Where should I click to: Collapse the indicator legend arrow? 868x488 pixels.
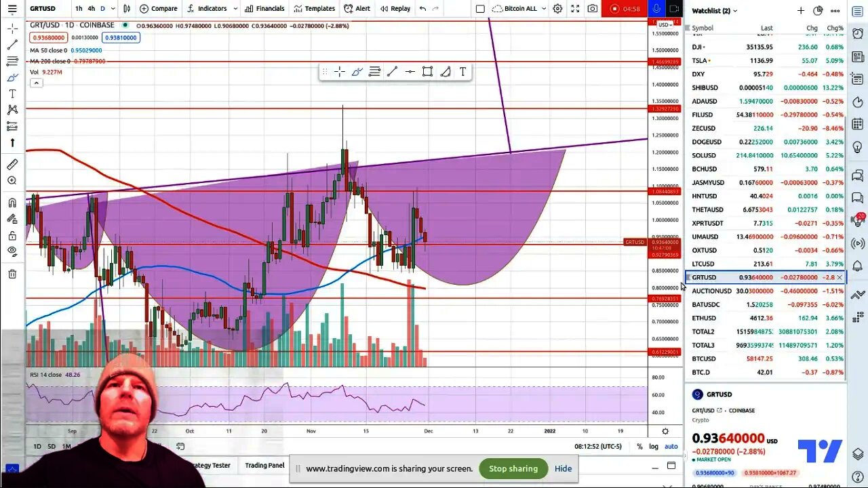coord(37,83)
